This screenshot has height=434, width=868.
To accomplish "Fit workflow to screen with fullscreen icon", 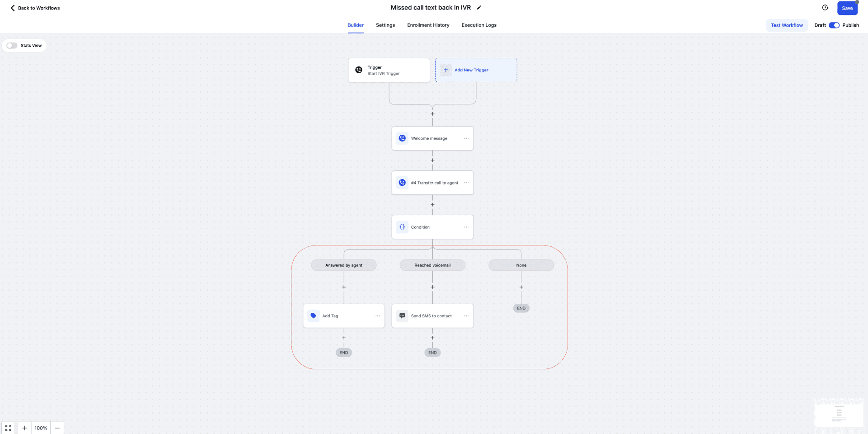I will pos(8,428).
